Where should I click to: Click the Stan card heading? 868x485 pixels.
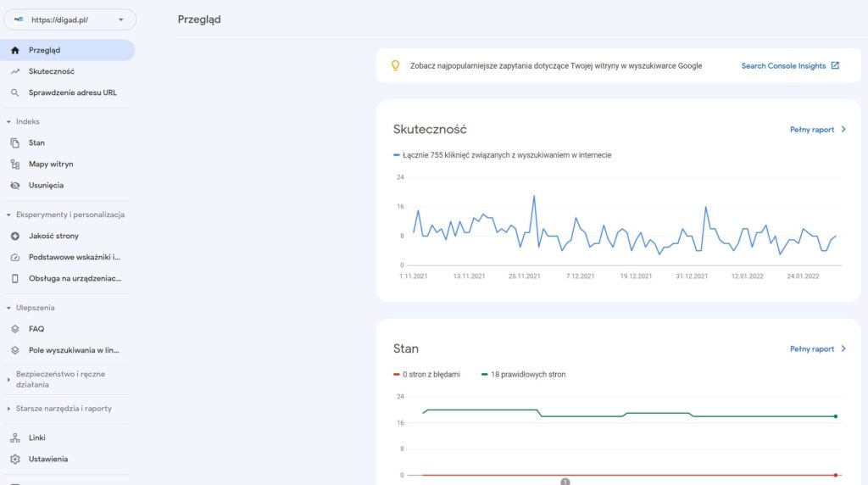[406, 348]
